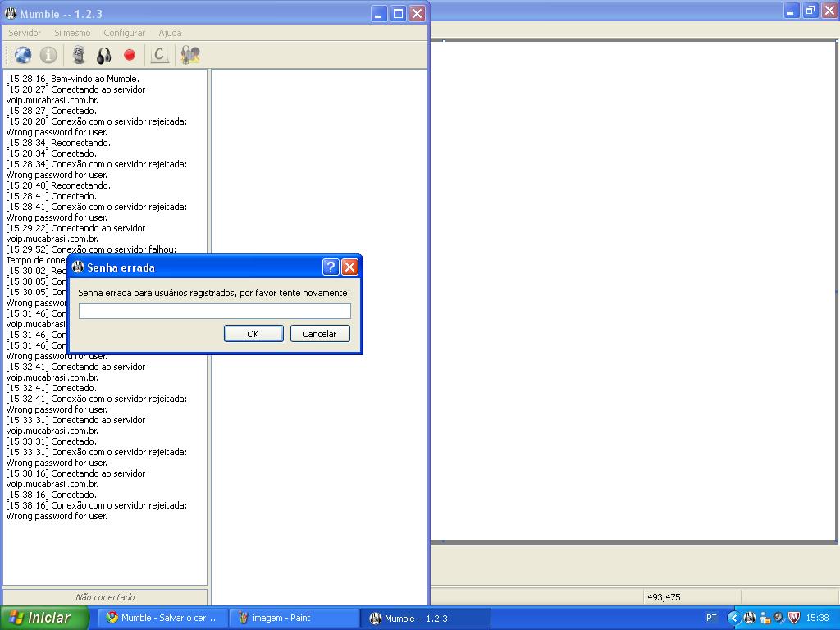Click the Comment 'C' toolbar icon
840x630 pixels.
click(x=160, y=55)
